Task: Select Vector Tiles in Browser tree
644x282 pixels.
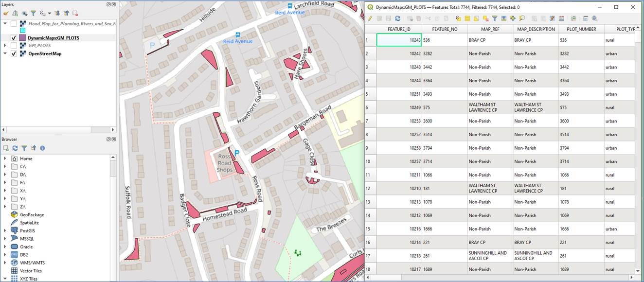Action: tap(31, 271)
